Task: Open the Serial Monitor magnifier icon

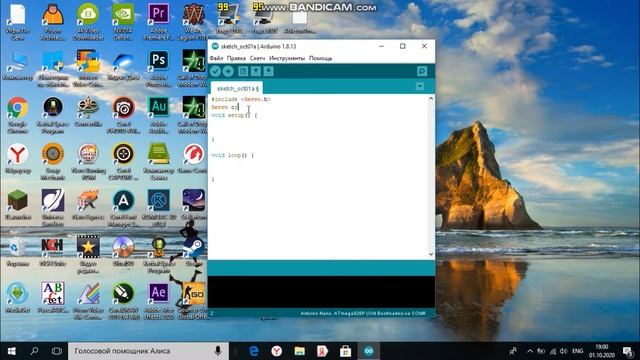Action: click(422, 71)
